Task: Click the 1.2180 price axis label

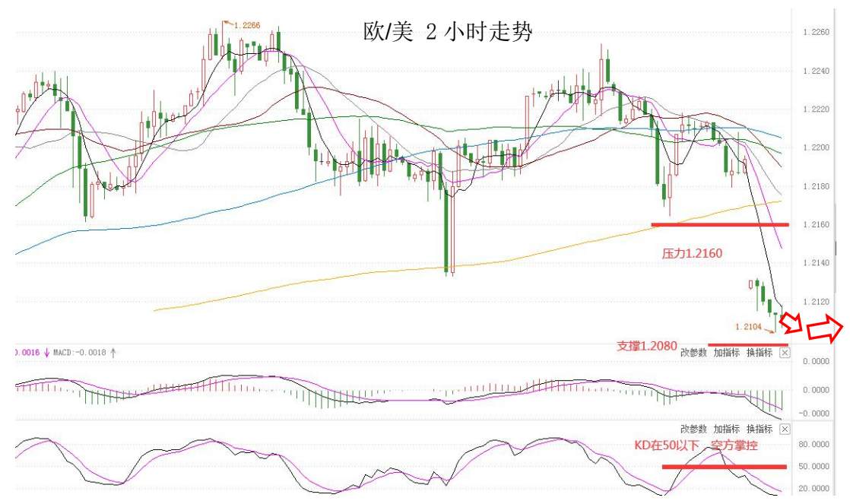Action: tap(816, 186)
